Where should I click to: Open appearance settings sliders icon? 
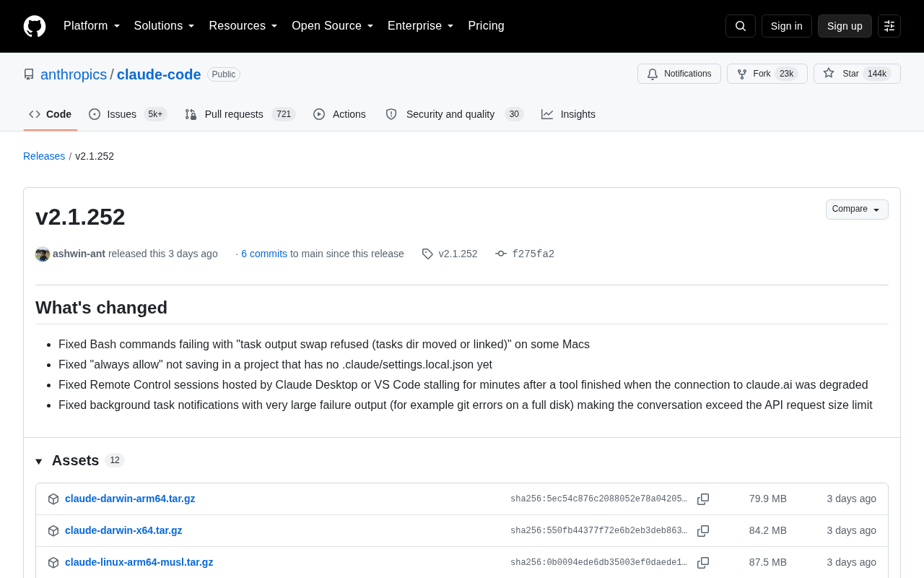pyautogui.click(x=889, y=26)
